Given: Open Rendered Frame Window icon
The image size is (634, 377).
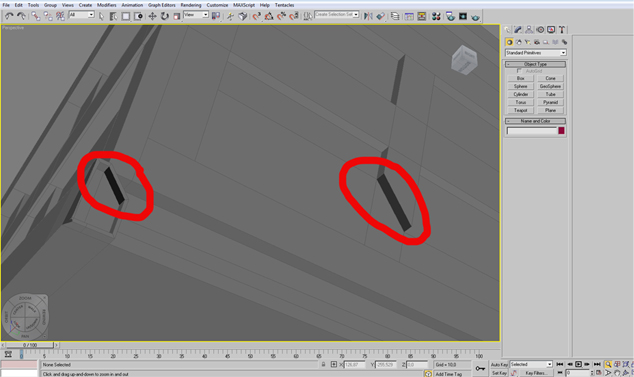Looking at the screenshot, I should (x=463, y=16).
